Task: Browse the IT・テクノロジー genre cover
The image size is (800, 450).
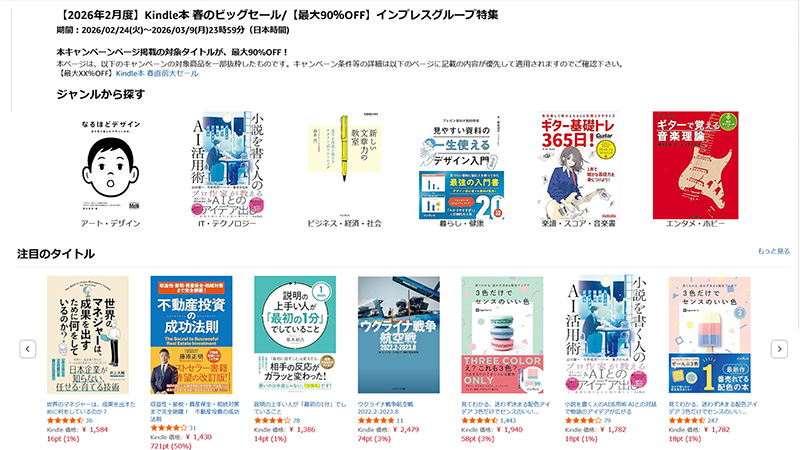Action: 227,165
